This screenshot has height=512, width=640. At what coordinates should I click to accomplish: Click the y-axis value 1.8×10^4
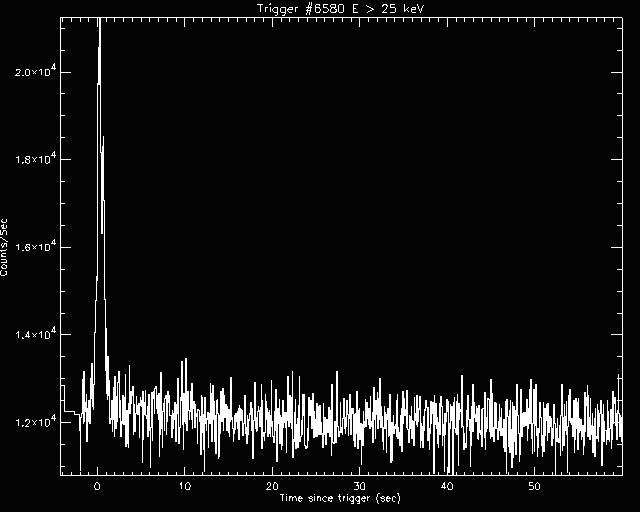tap(35, 158)
